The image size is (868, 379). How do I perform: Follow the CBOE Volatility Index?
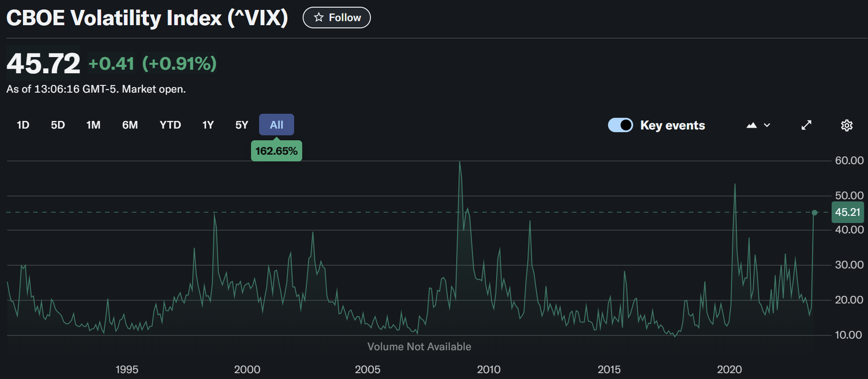(x=336, y=18)
